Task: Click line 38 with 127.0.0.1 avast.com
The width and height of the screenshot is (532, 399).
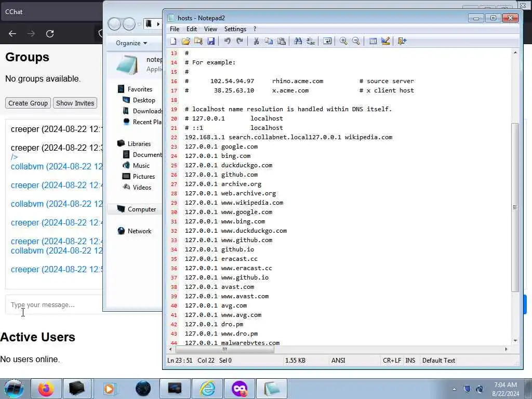Action: [x=220, y=287]
